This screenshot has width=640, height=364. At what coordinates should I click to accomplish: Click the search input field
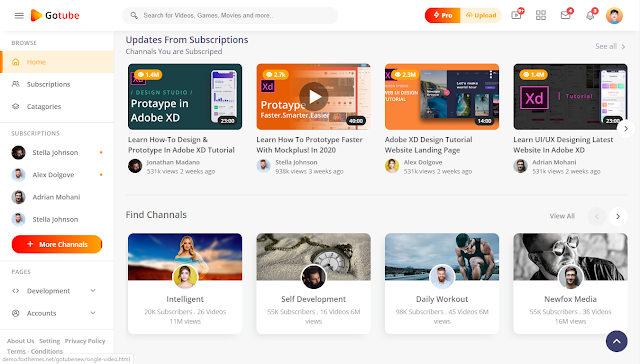pos(230,16)
